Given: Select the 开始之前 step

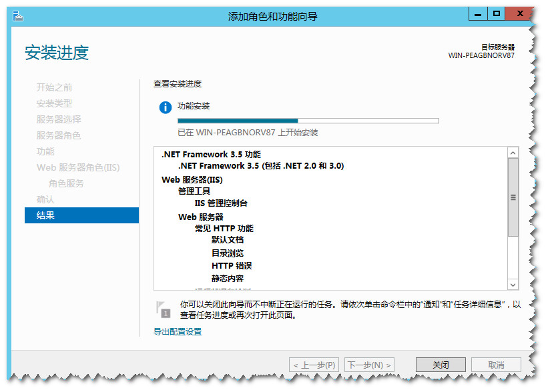Looking at the screenshot, I should 54,87.
